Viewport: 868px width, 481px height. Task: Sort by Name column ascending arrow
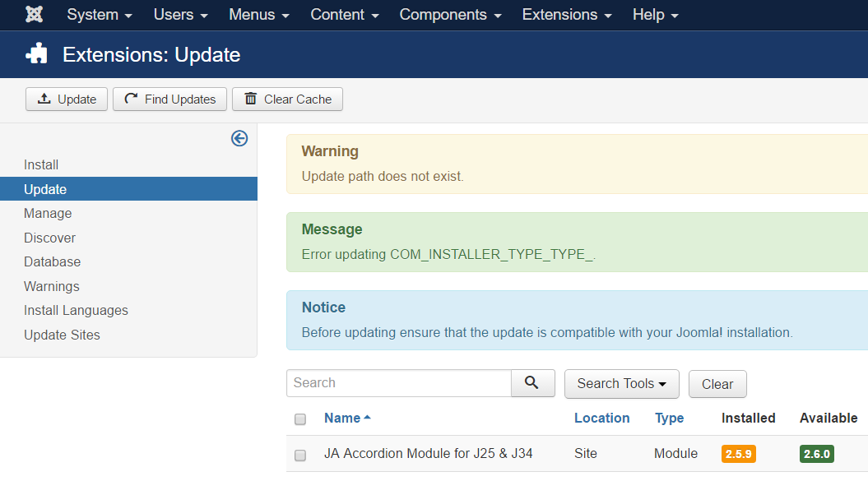(x=367, y=418)
